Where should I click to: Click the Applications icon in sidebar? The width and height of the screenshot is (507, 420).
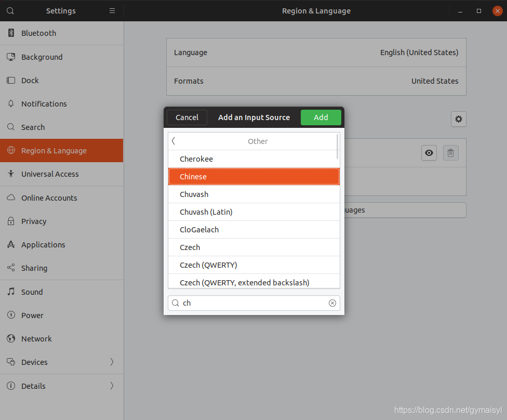pyautogui.click(x=11, y=244)
